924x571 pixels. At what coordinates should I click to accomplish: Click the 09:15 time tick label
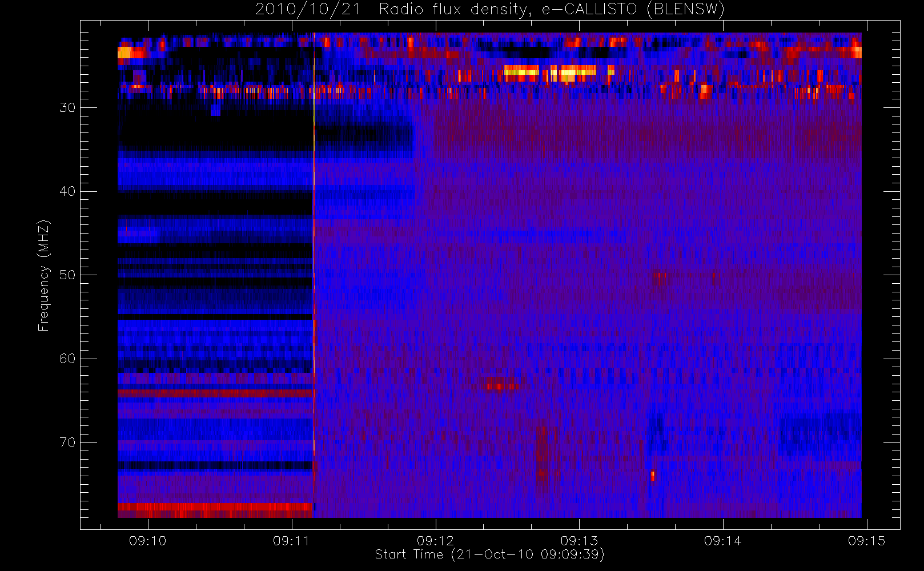tap(867, 541)
